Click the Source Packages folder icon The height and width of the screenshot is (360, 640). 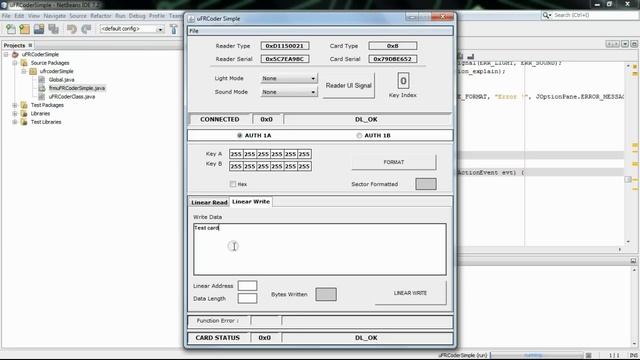click(x=24, y=63)
